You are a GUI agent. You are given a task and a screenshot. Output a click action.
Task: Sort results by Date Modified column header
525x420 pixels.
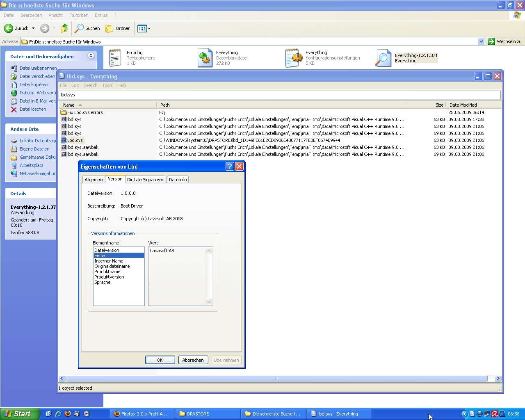pyautogui.click(x=474, y=105)
